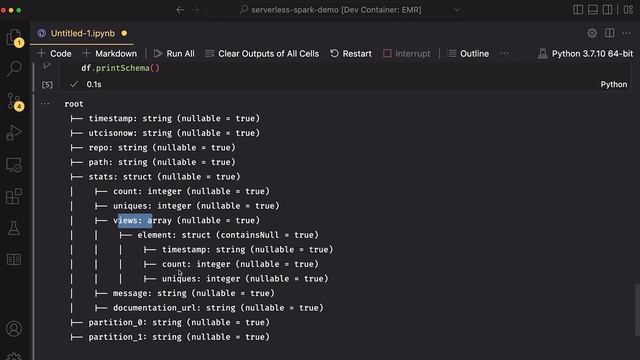Open the Accounts icon
Screen dimensions: 640x360
14,329
